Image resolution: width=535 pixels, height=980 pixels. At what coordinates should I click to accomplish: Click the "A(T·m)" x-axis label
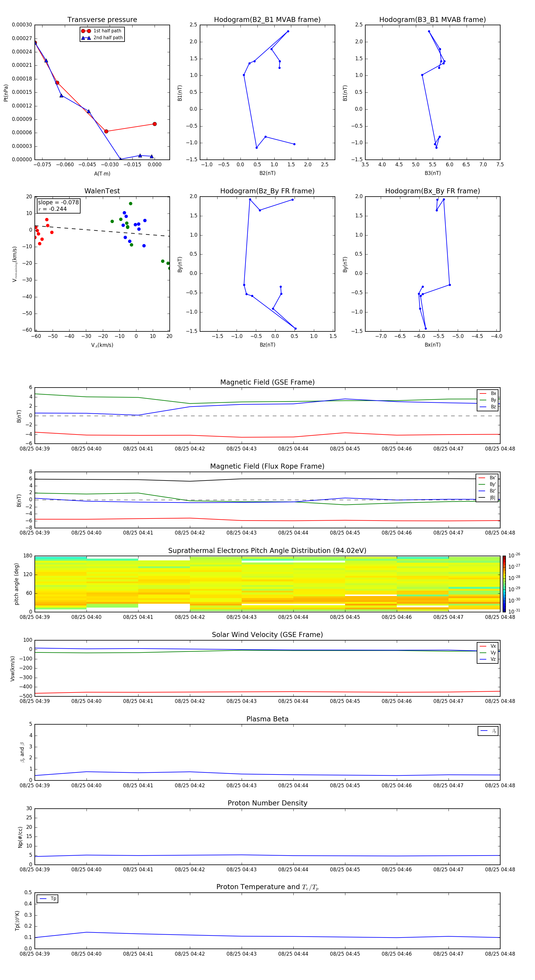102,174
